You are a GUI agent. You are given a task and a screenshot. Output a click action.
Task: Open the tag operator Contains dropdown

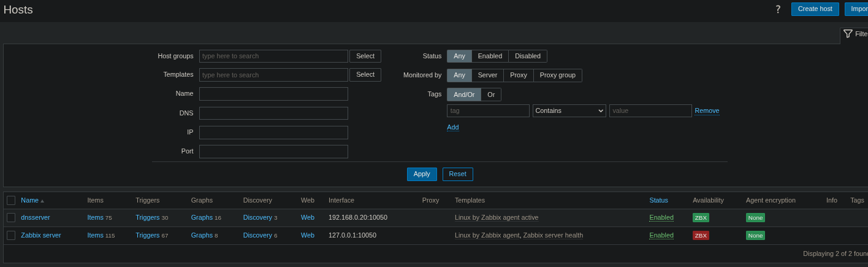pos(569,110)
